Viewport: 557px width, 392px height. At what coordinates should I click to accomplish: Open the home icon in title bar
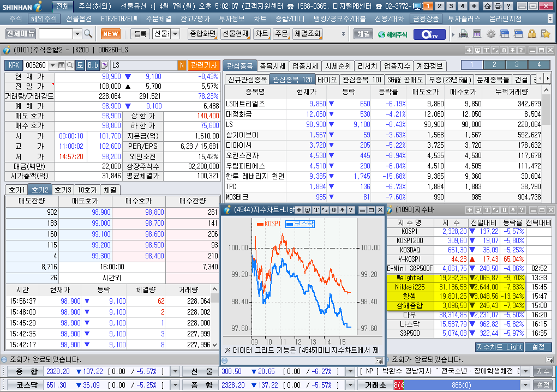point(488,6)
